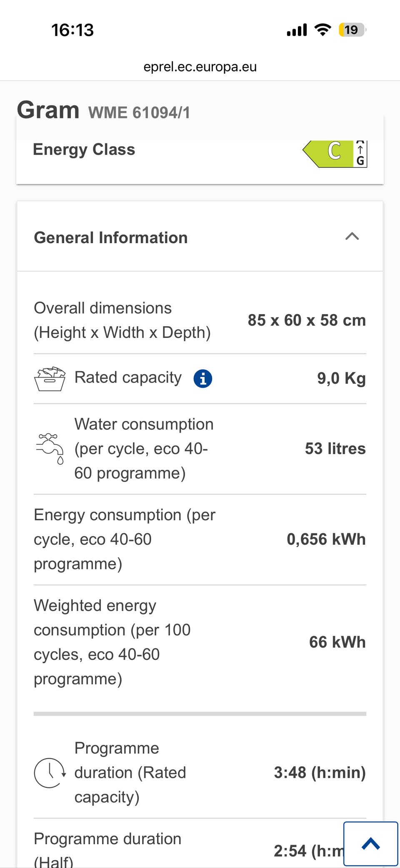
Task: Select the 53 litres water consumption value
Action: tap(335, 449)
